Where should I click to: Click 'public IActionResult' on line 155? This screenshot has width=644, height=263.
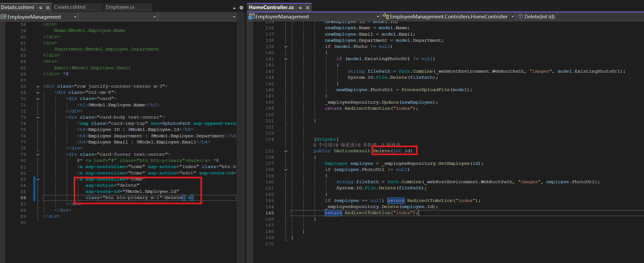point(342,151)
